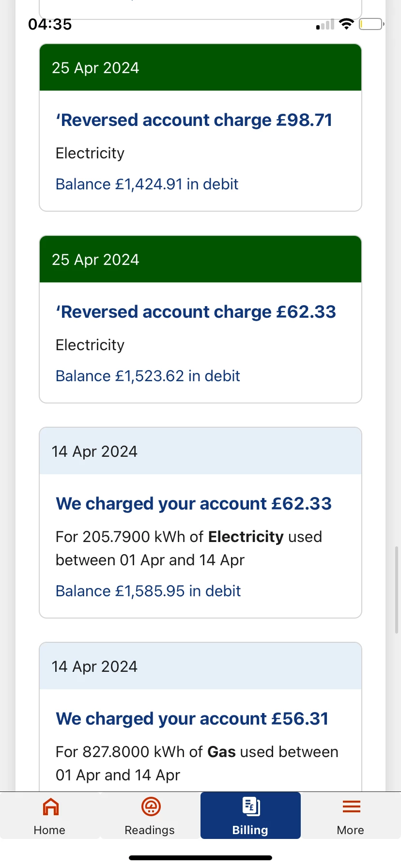Tap the cellular signal bars icon
The height and width of the screenshot is (868, 401).
[325, 25]
